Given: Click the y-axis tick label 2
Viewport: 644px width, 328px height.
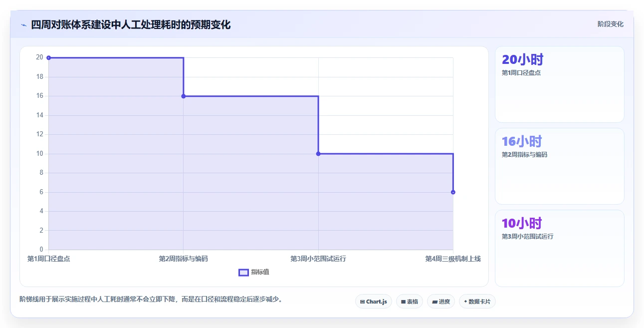Looking at the screenshot, I should [42, 230].
